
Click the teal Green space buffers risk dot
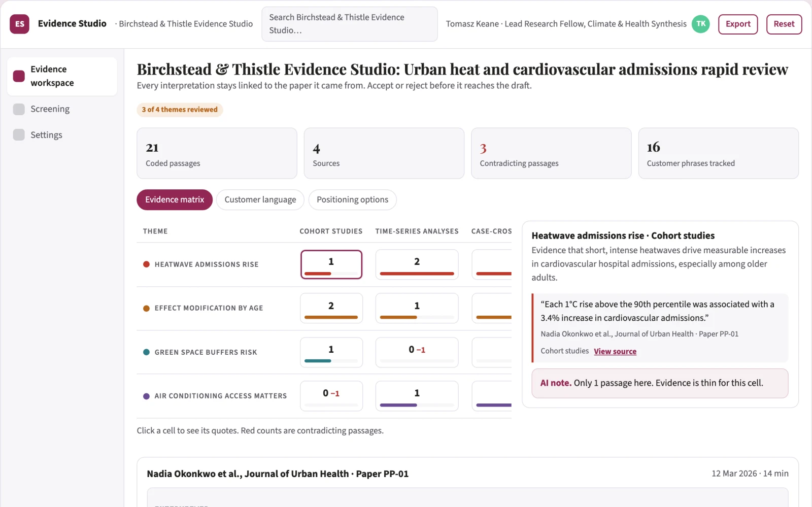[x=146, y=352]
